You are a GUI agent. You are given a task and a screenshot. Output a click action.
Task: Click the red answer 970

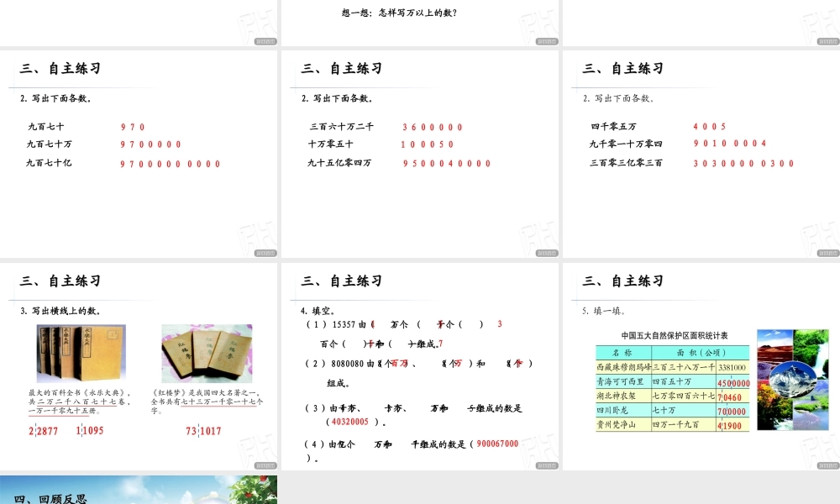[x=133, y=127]
